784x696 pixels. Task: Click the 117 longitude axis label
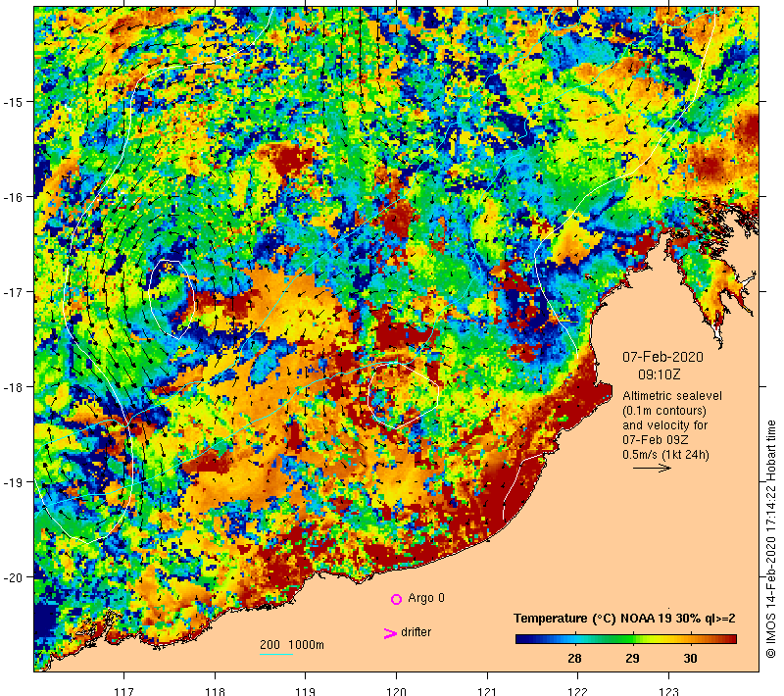coord(124,691)
